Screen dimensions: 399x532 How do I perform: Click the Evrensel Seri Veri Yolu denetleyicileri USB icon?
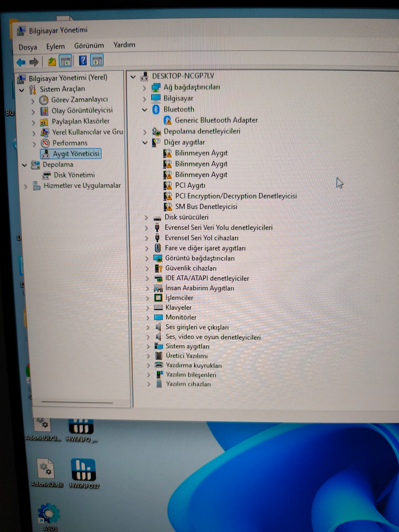click(x=157, y=228)
